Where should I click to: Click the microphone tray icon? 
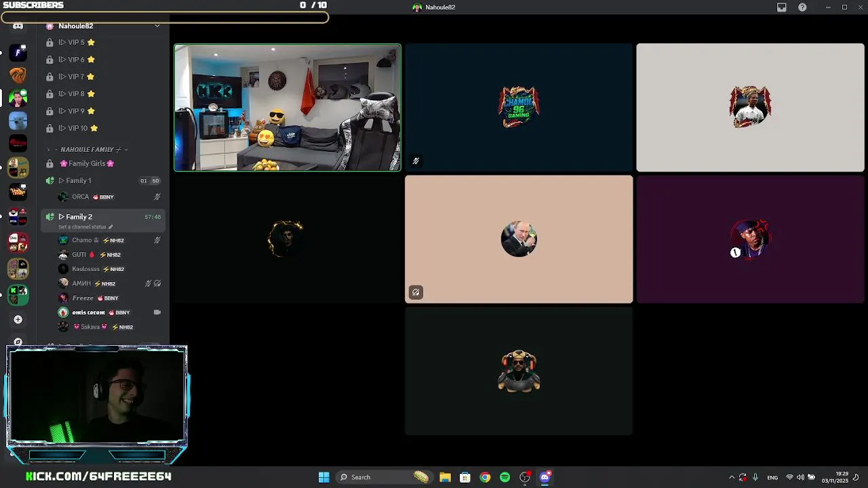[755, 477]
